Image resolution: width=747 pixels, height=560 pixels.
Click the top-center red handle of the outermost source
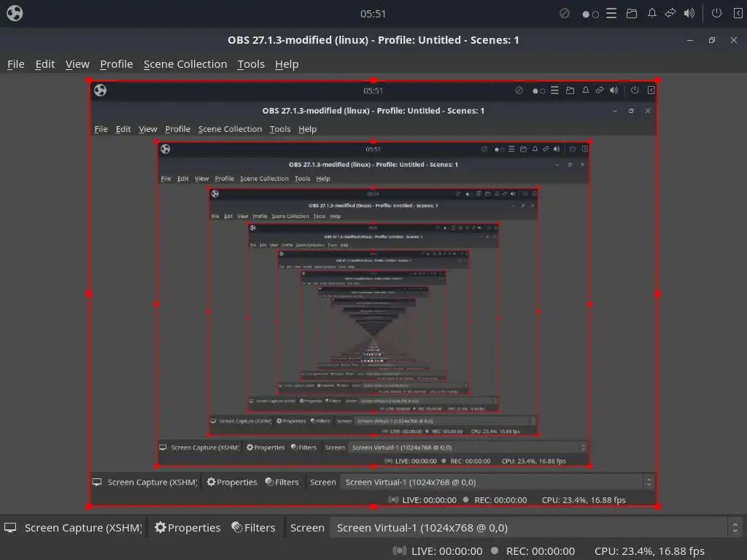click(x=373, y=80)
